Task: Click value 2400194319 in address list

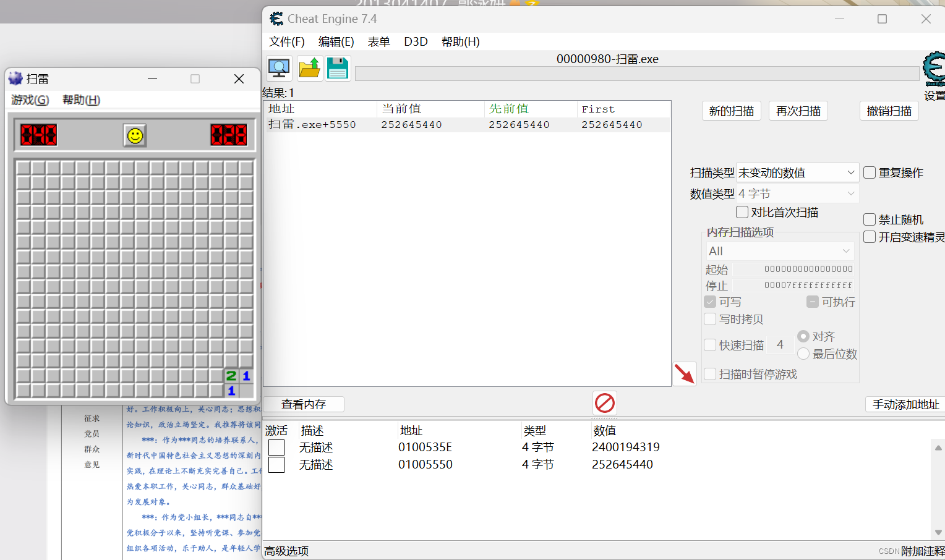Action: click(626, 447)
